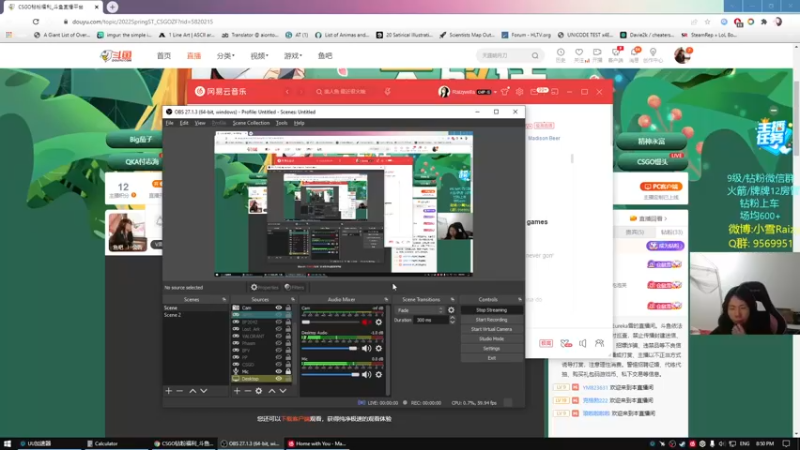800x450 pixels.
Task: Go back in NetEase Music navigation
Action: 287,92
